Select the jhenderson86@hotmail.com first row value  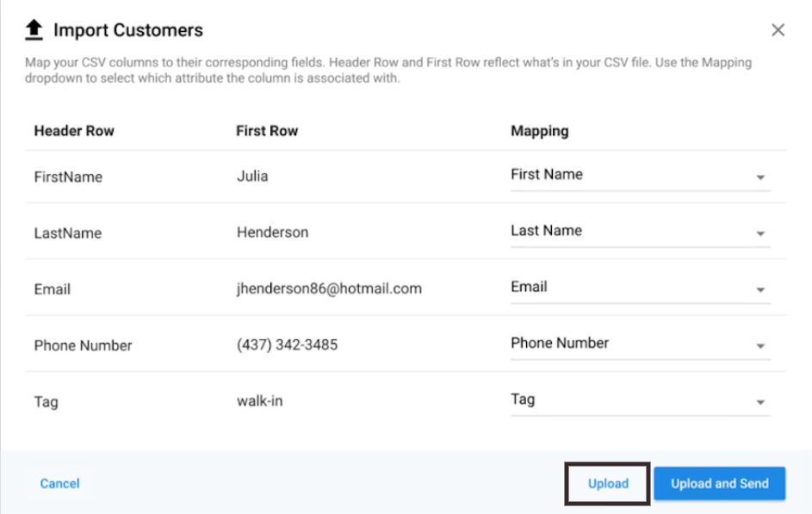click(329, 288)
